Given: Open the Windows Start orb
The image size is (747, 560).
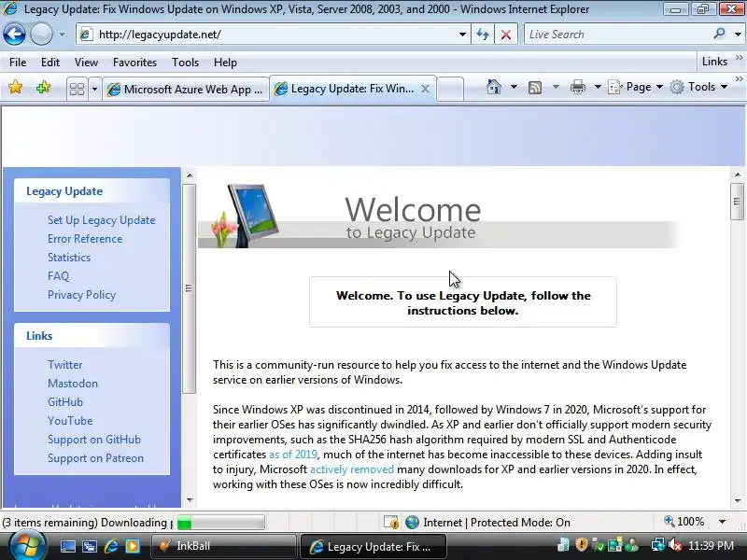Looking at the screenshot, I should (28, 546).
